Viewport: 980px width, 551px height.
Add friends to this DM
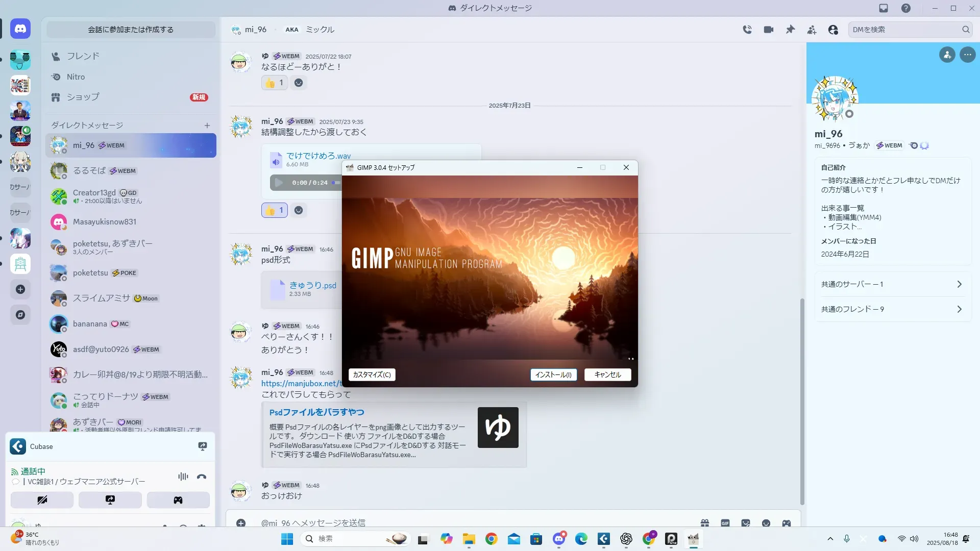point(812,30)
